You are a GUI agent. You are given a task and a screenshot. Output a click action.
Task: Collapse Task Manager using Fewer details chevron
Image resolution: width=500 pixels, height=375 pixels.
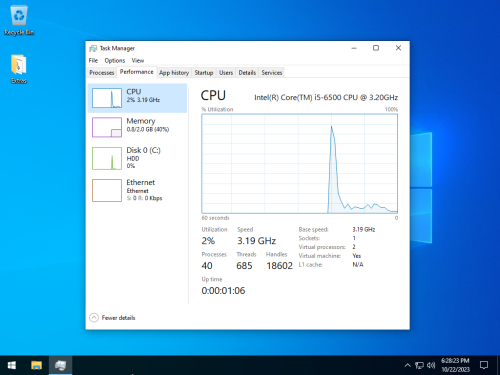tap(94, 318)
